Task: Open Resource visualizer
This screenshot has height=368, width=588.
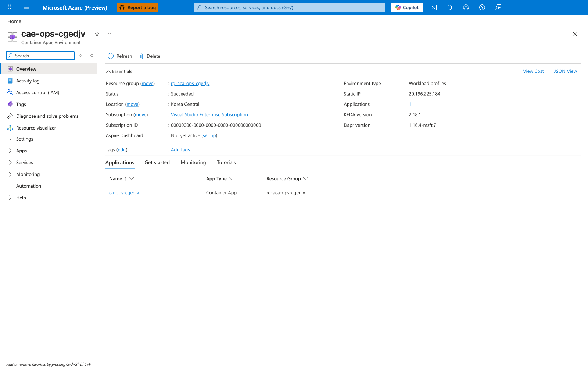Action: tap(36, 128)
